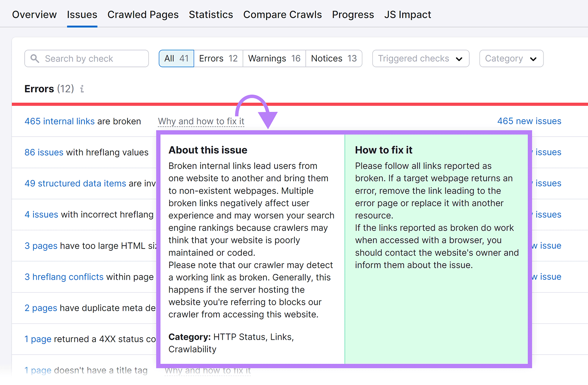588x385 pixels.
Task: Click the search magnifier icon
Action: pyautogui.click(x=35, y=58)
